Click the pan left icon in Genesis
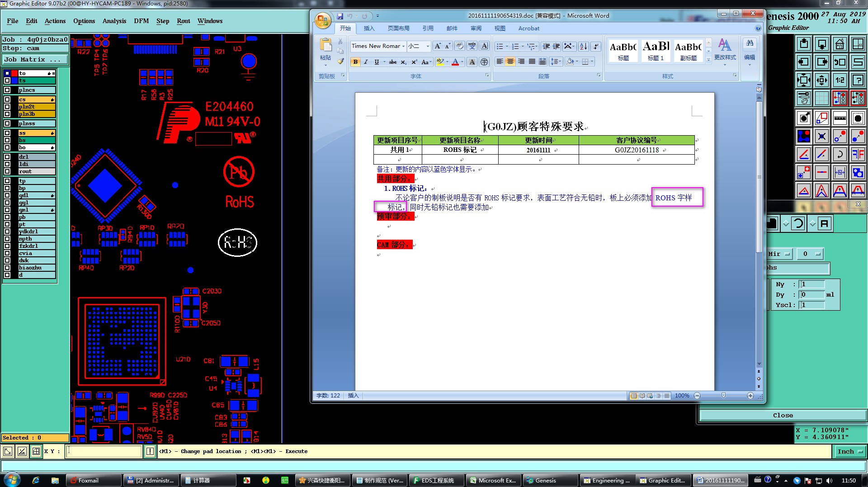 (804, 62)
